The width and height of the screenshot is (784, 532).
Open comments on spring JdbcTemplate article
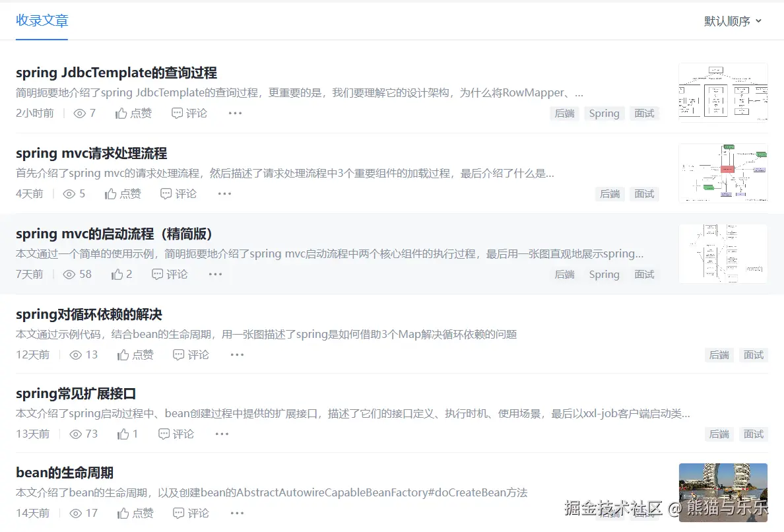coord(189,114)
